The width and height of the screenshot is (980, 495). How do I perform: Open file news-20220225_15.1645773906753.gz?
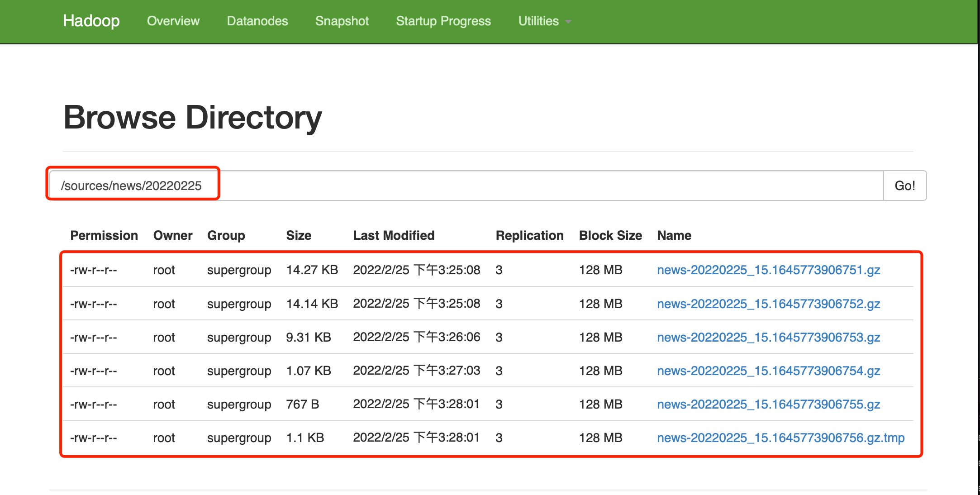coord(769,337)
